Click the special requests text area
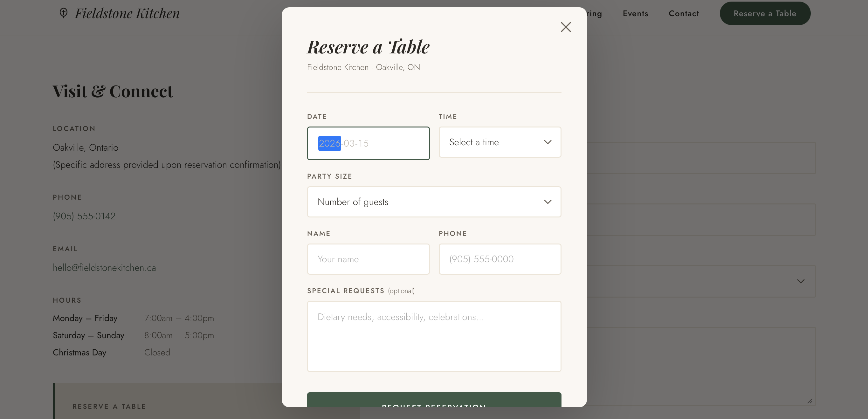The height and width of the screenshot is (419, 868). [434, 336]
